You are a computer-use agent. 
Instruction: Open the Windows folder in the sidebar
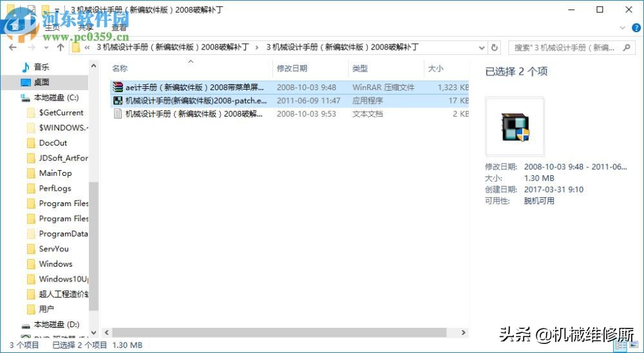tap(55, 264)
